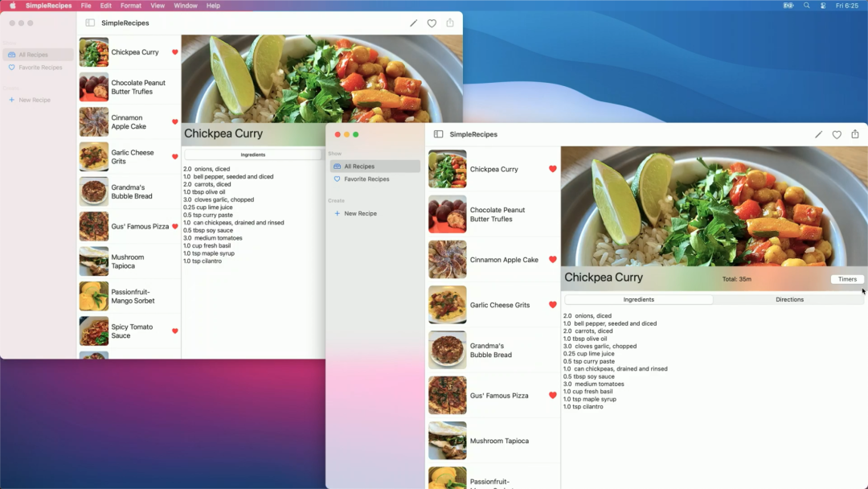Click '0.25 cup lime juice' in back window
The width and height of the screenshot is (868, 489).
(x=207, y=208)
